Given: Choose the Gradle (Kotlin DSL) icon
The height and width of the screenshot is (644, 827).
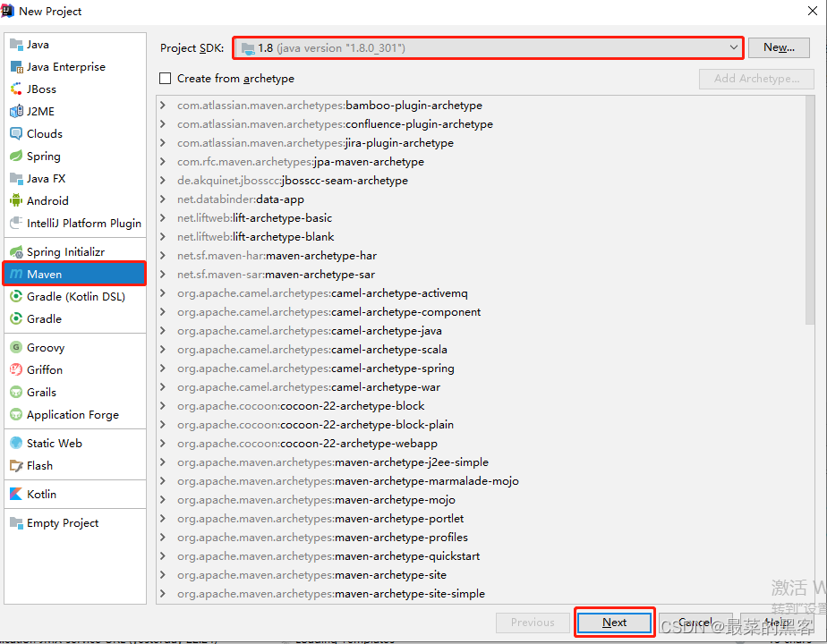Looking at the screenshot, I should coord(16,296).
